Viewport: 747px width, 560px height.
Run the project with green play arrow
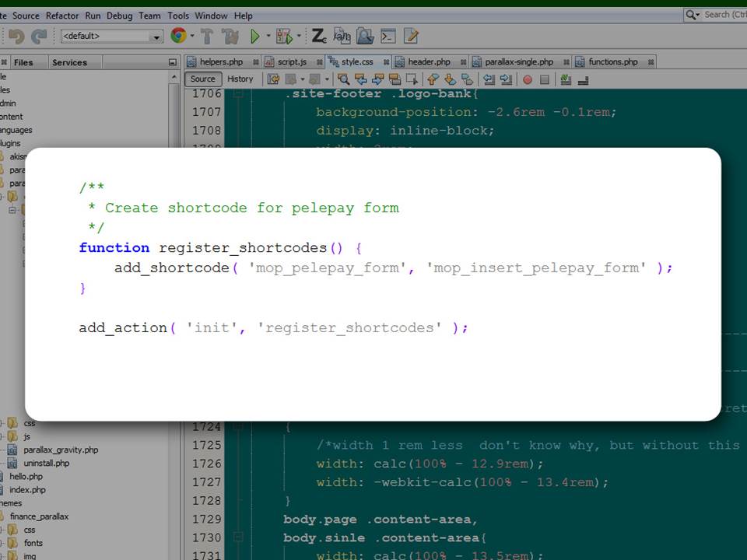255,37
